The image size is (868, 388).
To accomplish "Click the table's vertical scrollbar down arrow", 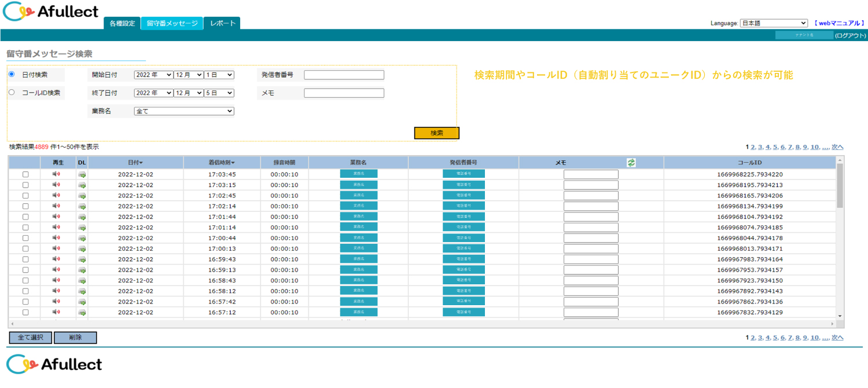I will pyautogui.click(x=840, y=317).
